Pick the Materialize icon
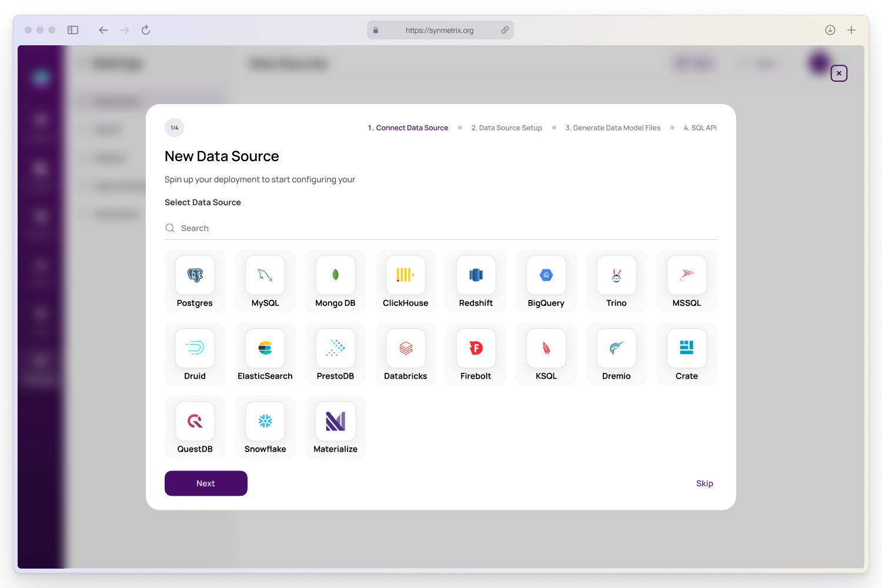Image resolution: width=882 pixels, height=588 pixels. pos(335,421)
